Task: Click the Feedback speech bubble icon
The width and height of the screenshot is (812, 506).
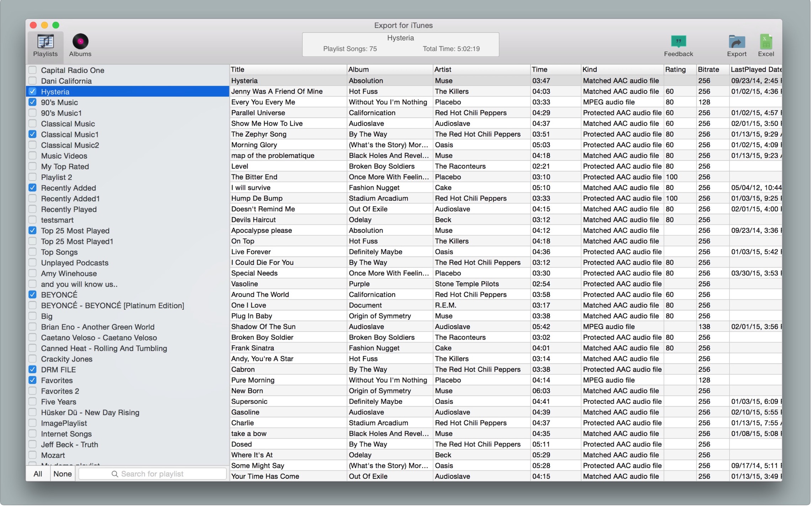Action: (x=679, y=42)
